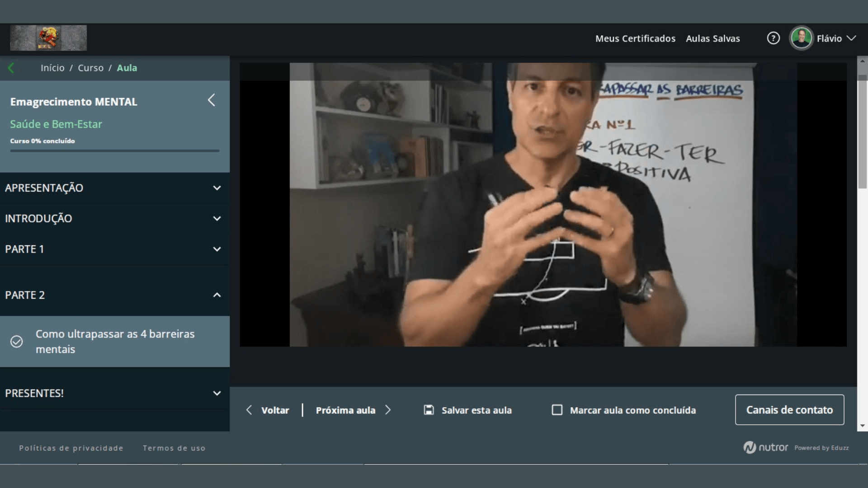Click the green back arrow in breadcrumb
The image size is (868, 488).
click(x=11, y=68)
